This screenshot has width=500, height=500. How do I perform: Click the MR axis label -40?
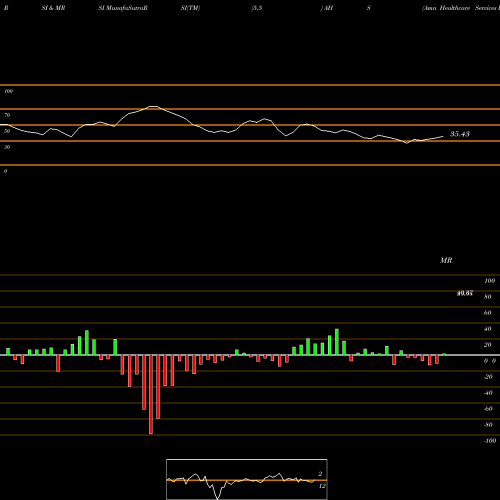(488, 393)
